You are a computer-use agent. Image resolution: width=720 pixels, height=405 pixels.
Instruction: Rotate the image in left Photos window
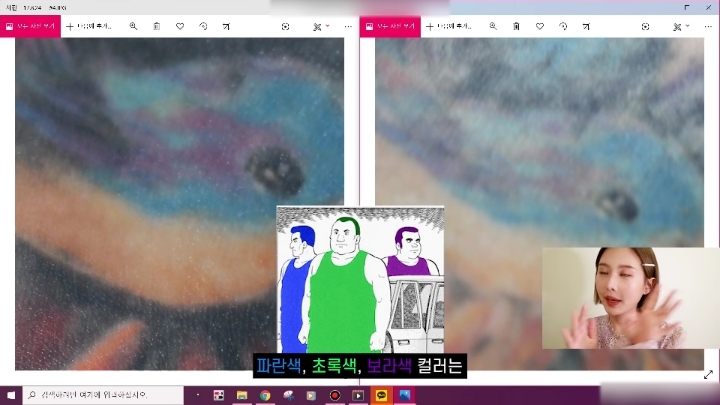pyautogui.click(x=203, y=26)
